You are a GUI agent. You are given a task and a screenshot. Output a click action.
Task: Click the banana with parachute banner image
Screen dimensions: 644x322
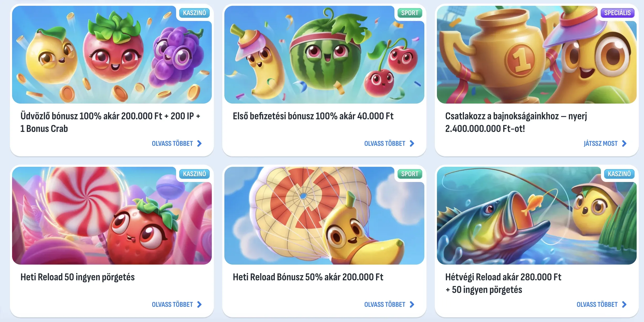(324, 216)
